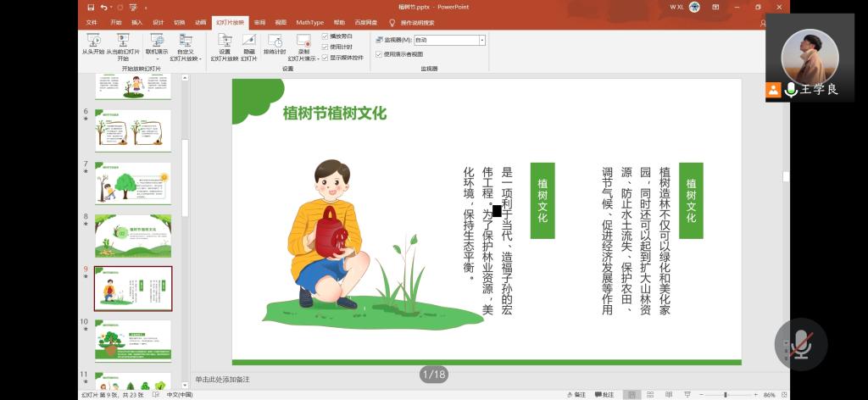Viewport: 868px width, 400px height.
Task: Click Comments (批注) button in status bar
Action: click(x=604, y=395)
